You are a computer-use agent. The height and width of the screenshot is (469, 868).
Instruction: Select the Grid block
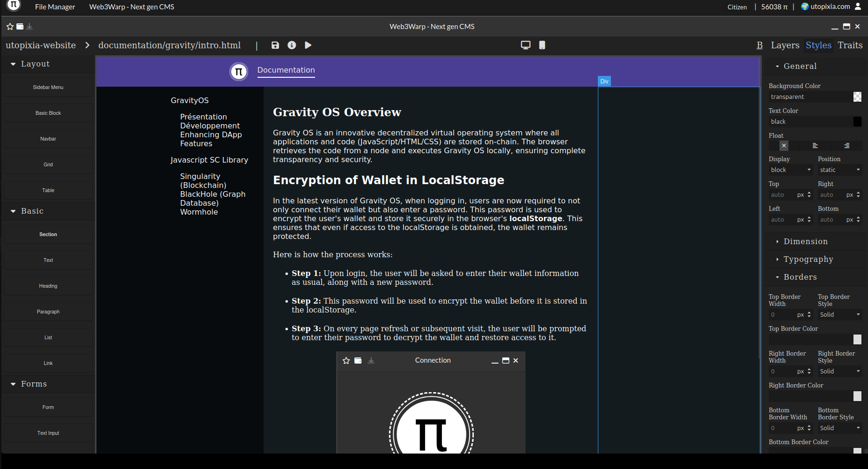[x=48, y=165]
